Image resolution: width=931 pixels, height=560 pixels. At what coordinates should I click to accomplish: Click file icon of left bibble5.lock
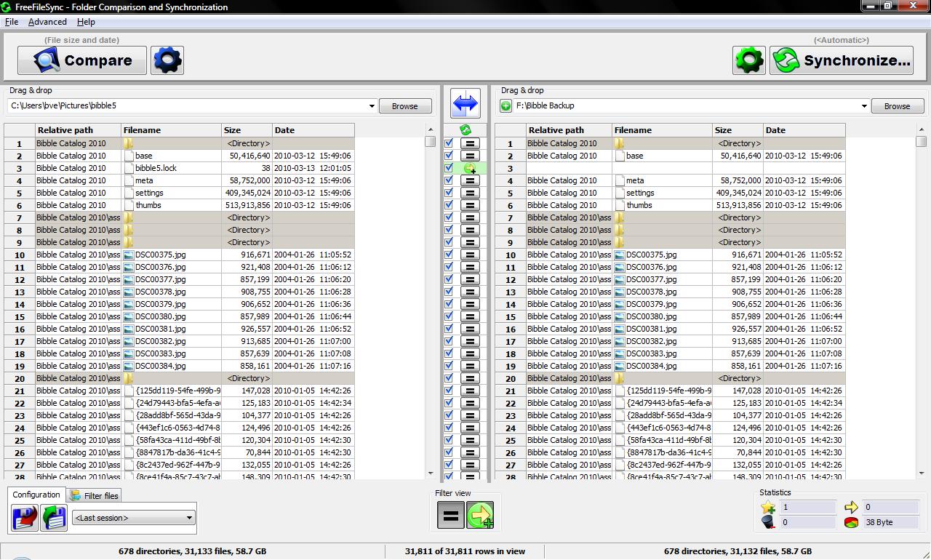(129, 168)
